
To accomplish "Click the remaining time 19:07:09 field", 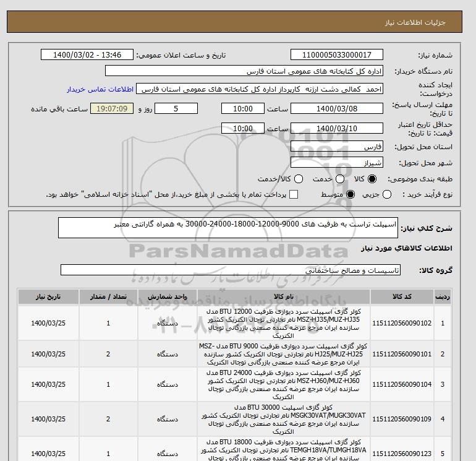I will tap(112, 108).
